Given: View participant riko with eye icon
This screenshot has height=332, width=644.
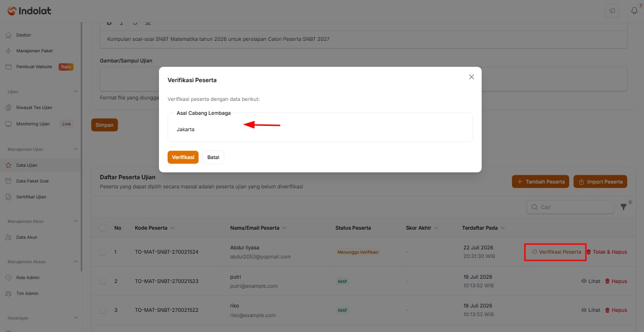Looking at the screenshot, I should click(584, 310).
